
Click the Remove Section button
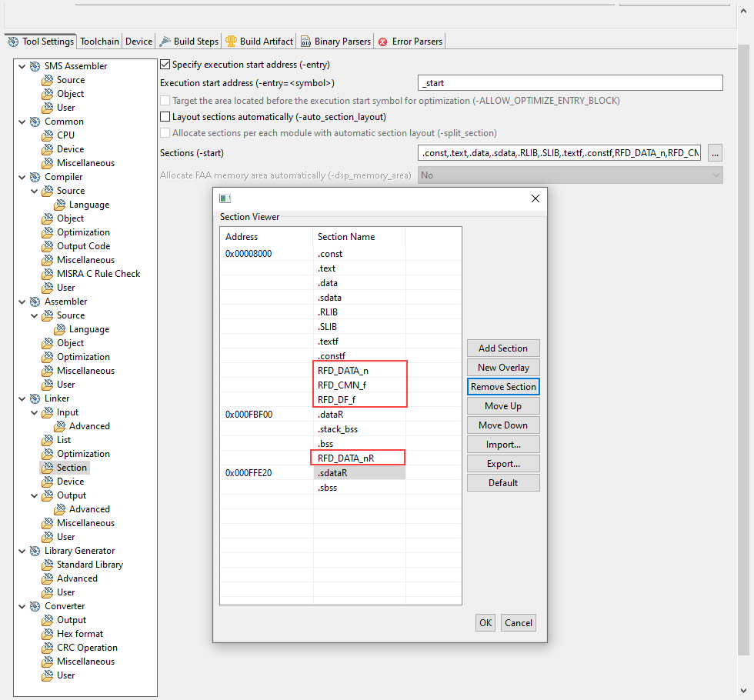coord(503,386)
